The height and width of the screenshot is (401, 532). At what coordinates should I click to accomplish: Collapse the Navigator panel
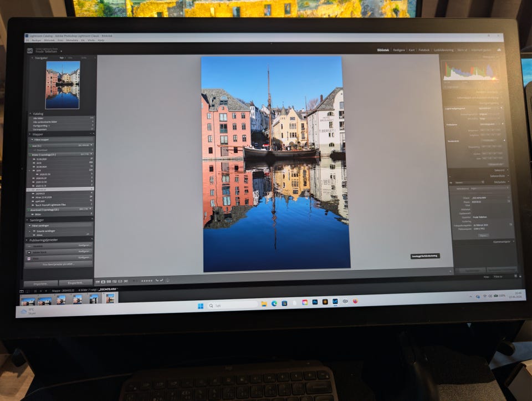[x=32, y=58]
